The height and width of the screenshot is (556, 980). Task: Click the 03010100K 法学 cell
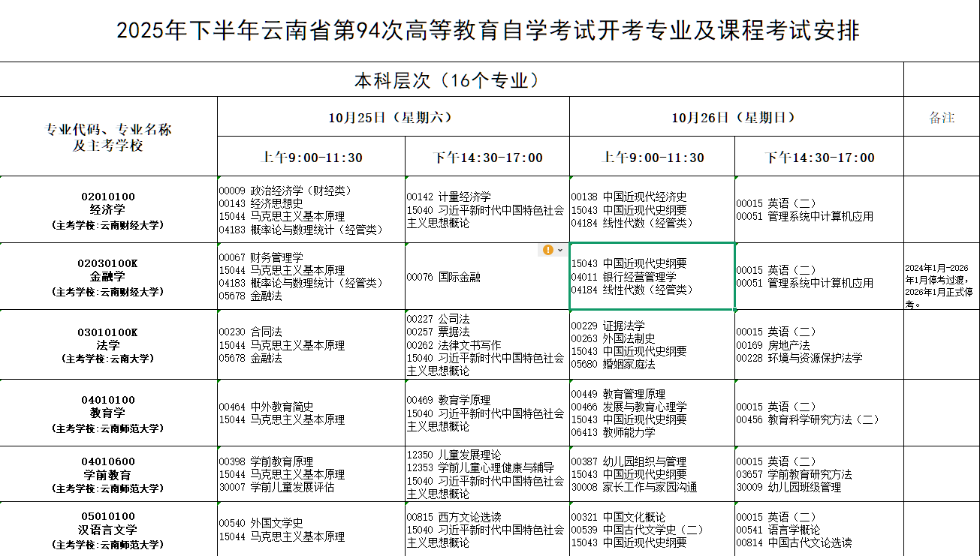pyautogui.click(x=107, y=345)
